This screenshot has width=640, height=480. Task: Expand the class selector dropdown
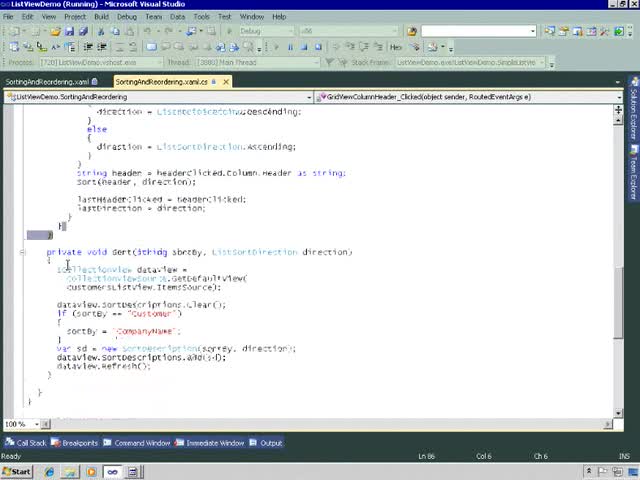click(x=308, y=97)
